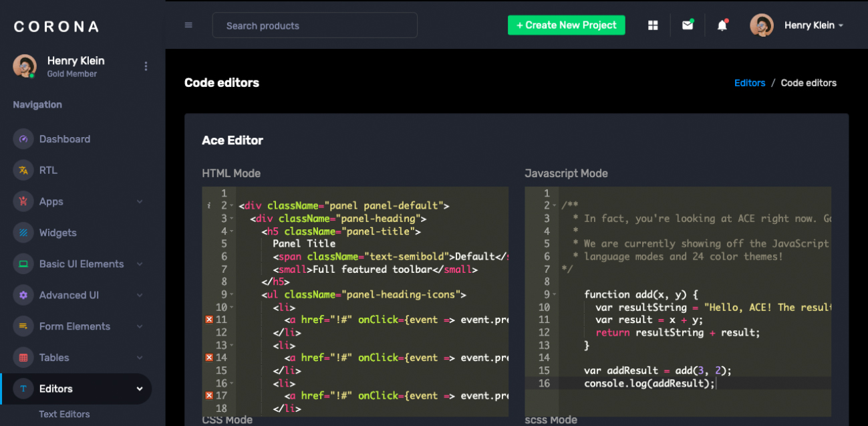This screenshot has width=868, height=426.
Task: Select Tables in the sidebar navigation
Action: 54,358
